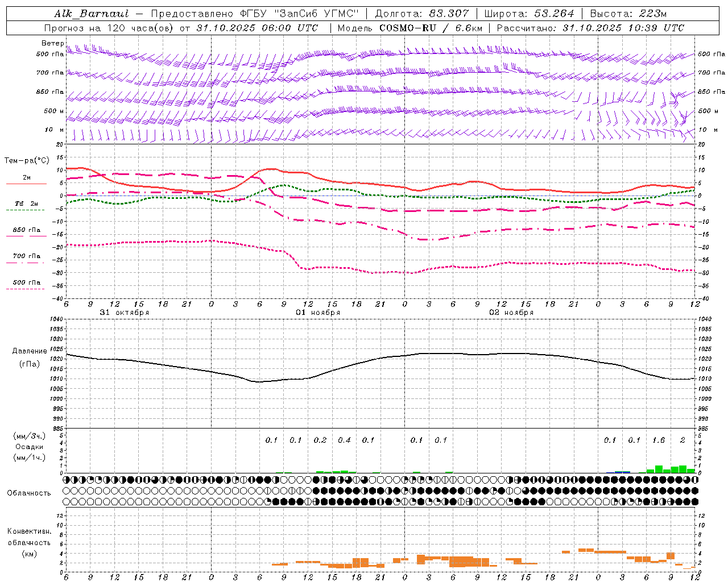Select '850 гПа' entry in temperature legend
Screen dimensions: 728x582
tap(27, 230)
